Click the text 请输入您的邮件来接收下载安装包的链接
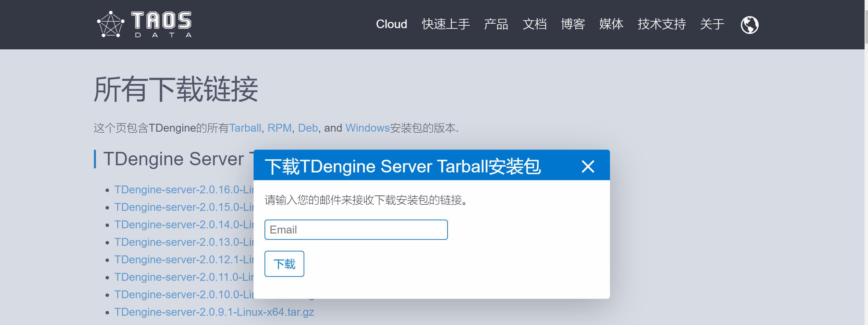This screenshot has width=868, height=325. point(366,200)
